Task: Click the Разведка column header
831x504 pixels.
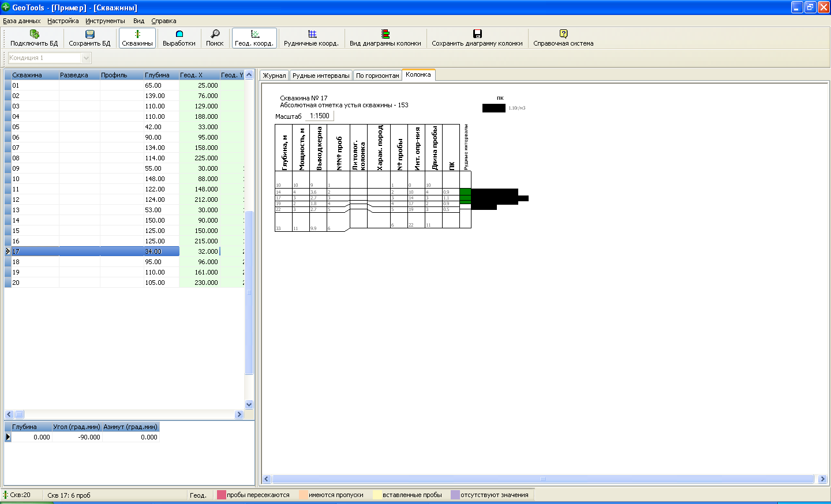Action: 74,75
